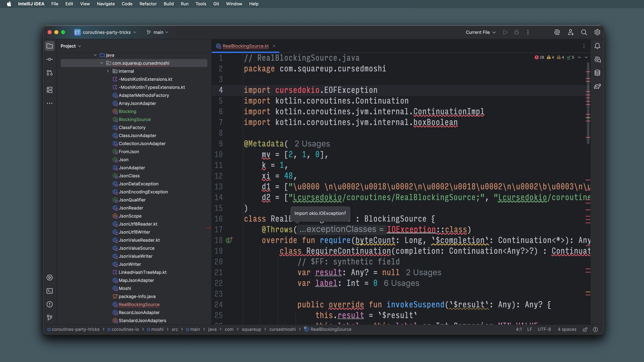Open the Notifications bell icon
The image size is (644, 362).
(x=597, y=46)
